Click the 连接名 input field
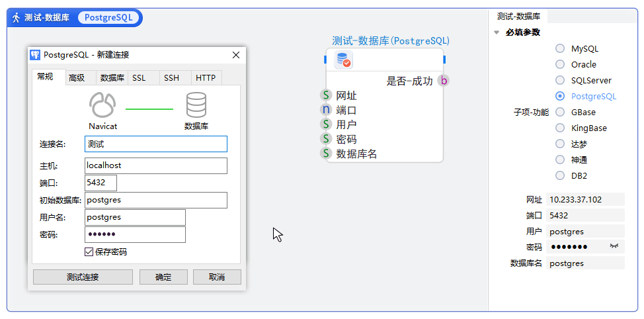Image resolution: width=644 pixels, height=319 pixels. (155, 144)
